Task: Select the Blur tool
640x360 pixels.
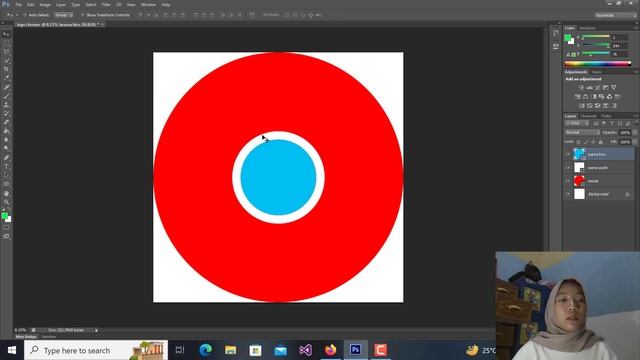Action: tap(6, 140)
